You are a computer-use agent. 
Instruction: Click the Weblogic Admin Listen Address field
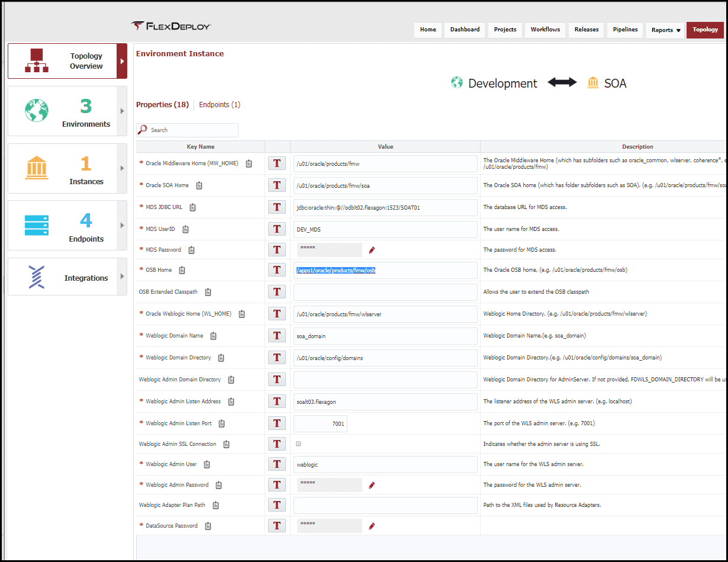click(385, 402)
